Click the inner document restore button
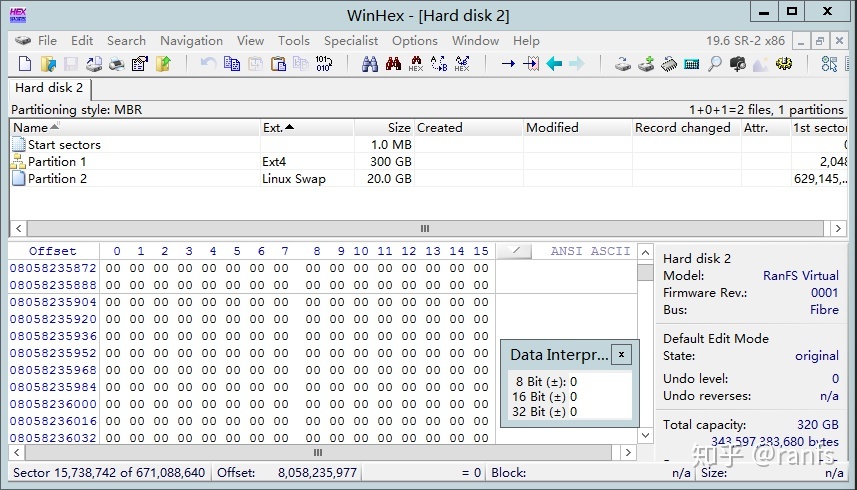The width and height of the screenshot is (857, 490). point(820,41)
